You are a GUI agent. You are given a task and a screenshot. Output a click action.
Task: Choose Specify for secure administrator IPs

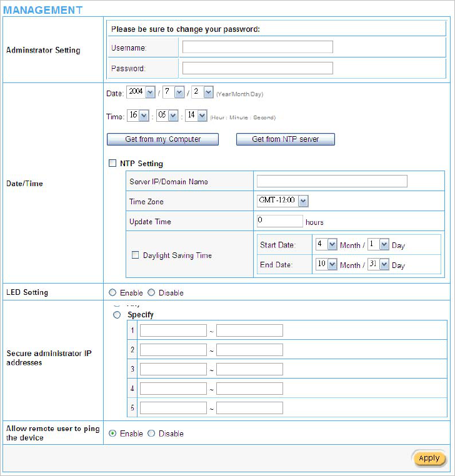116,315
